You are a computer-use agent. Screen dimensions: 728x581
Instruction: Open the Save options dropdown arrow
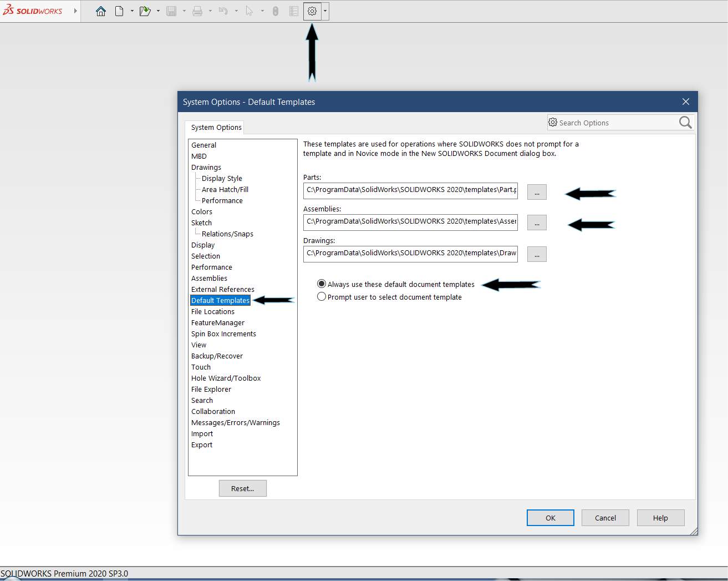pos(184,11)
